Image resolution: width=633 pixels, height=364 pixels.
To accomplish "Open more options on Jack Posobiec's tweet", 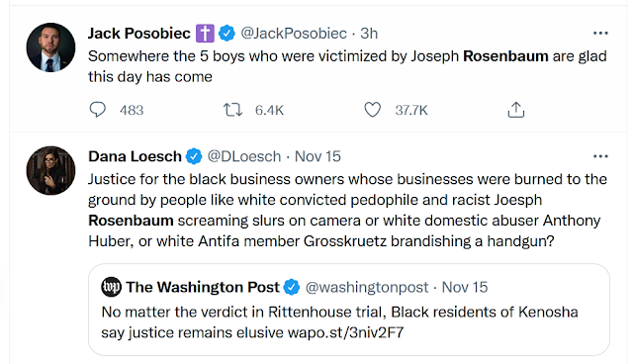I will point(600,33).
